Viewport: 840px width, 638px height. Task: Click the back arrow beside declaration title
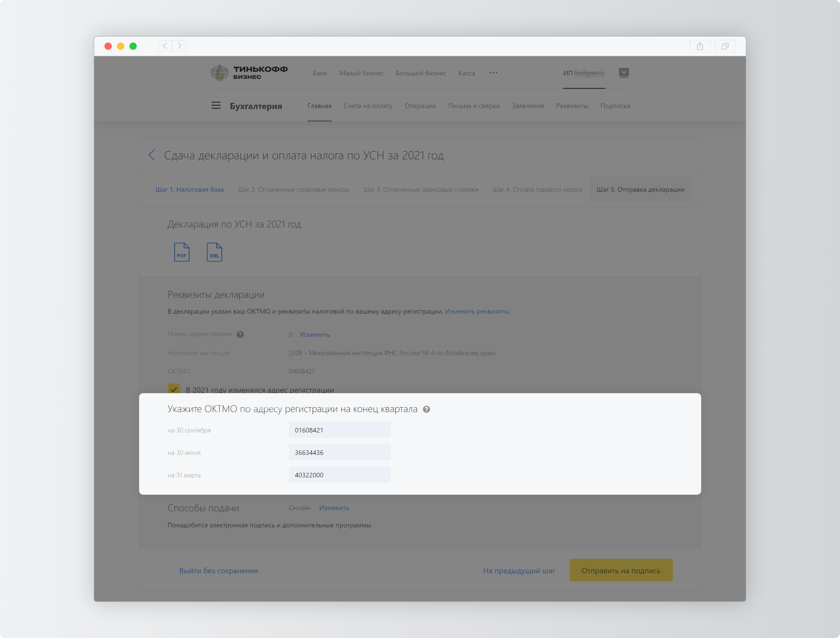tap(152, 155)
